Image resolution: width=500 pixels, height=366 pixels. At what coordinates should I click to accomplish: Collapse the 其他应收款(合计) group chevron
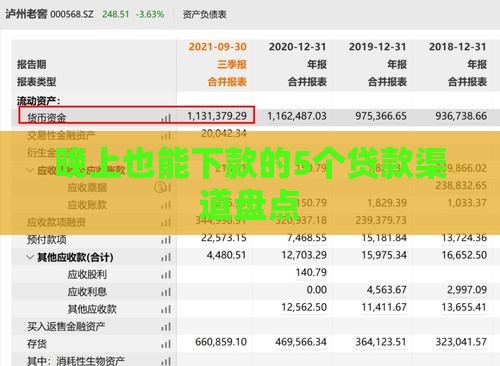tap(30, 257)
